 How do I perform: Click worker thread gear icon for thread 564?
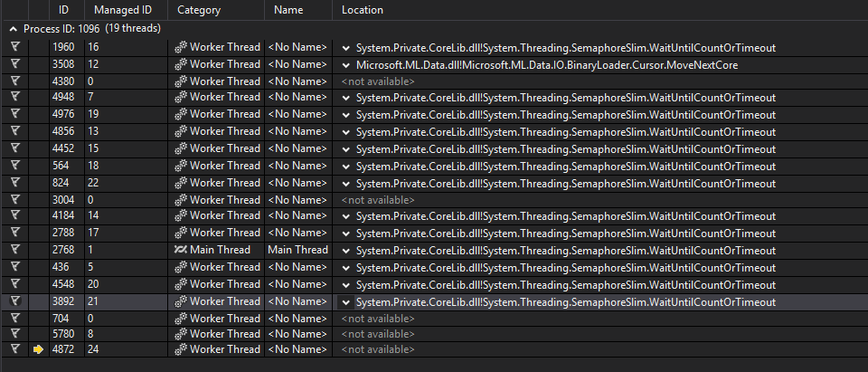181,166
